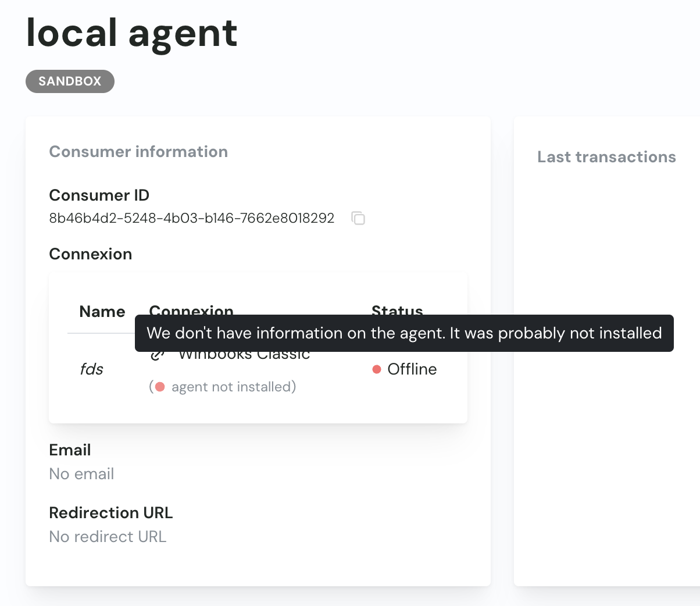Click the Status column header
This screenshot has height=606, width=700.
tap(397, 312)
